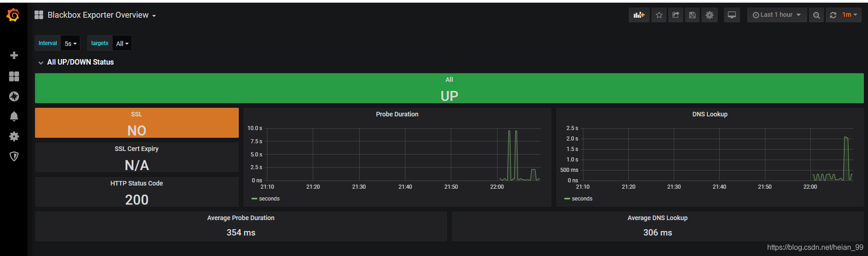Save the dashboard with disk icon
This screenshot has width=868, height=256.
[692, 15]
